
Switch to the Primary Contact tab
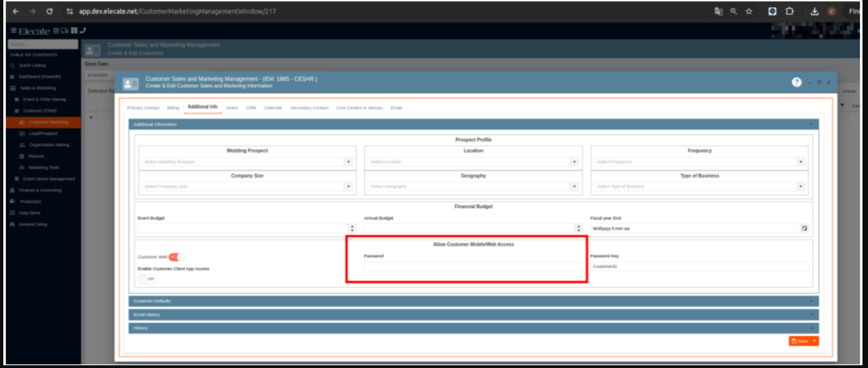(143, 108)
